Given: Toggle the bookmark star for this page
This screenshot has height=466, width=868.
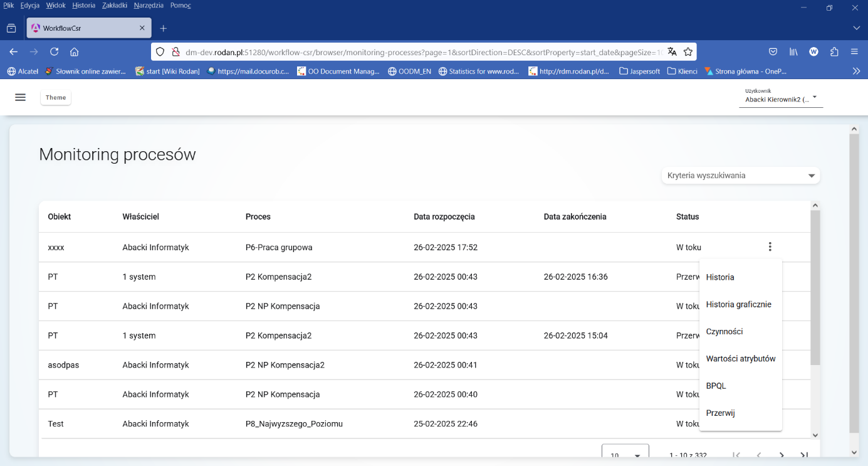Looking at the screenshot, I should tap(688, 52).
